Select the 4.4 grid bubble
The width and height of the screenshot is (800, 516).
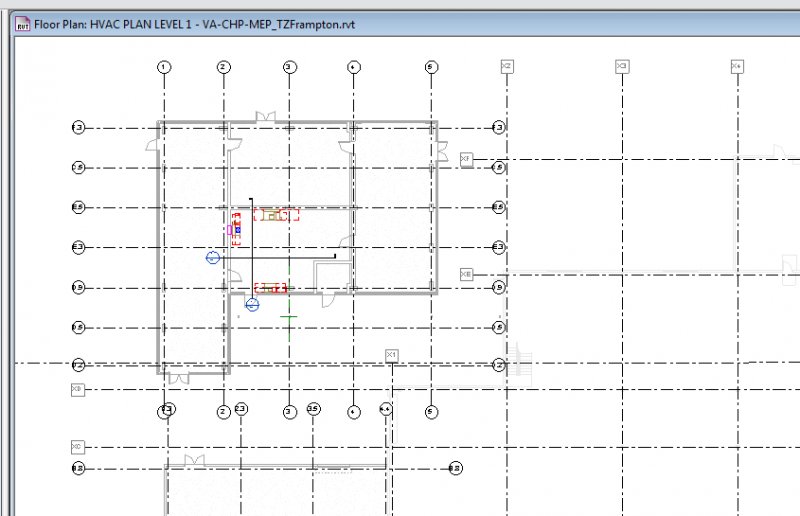tap(386, 409)
